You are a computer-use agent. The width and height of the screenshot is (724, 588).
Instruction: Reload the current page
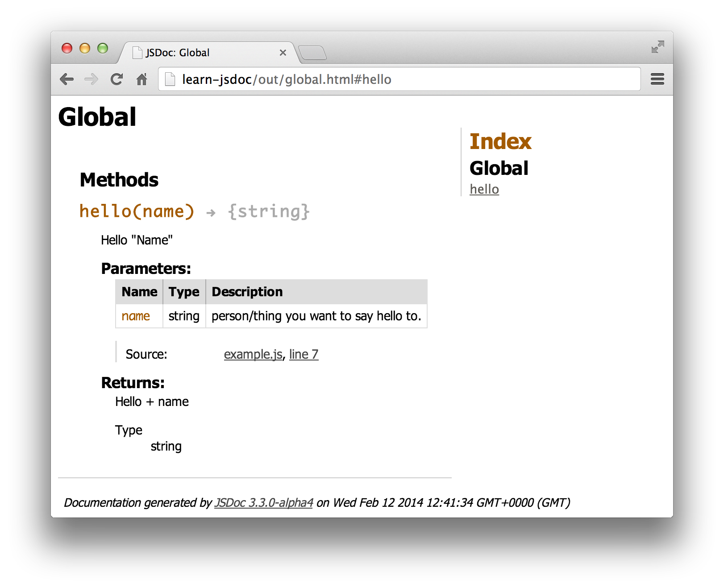117,79
